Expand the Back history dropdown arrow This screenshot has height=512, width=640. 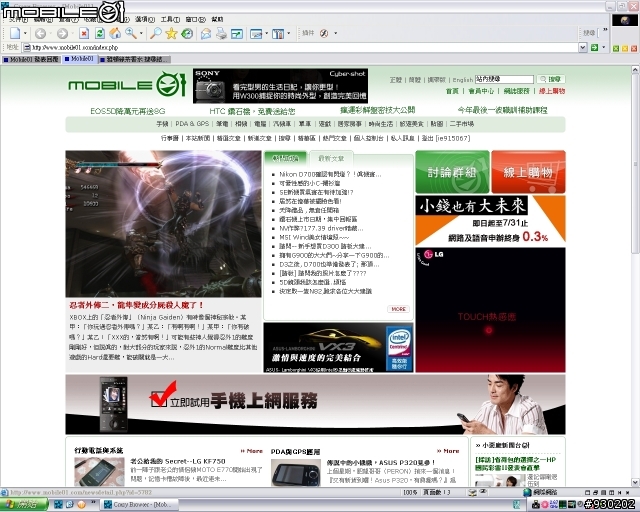[50, 33]
